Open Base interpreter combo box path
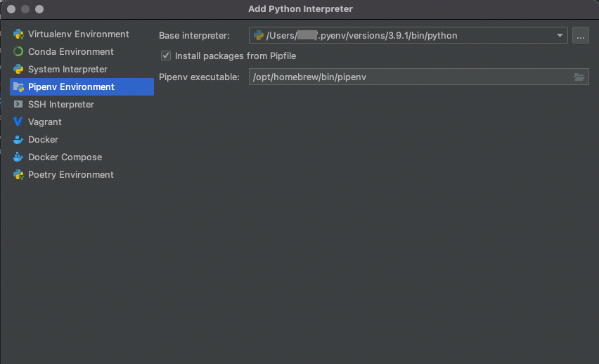The height and width of the screenshot is (364, 599). click(408, 36)
